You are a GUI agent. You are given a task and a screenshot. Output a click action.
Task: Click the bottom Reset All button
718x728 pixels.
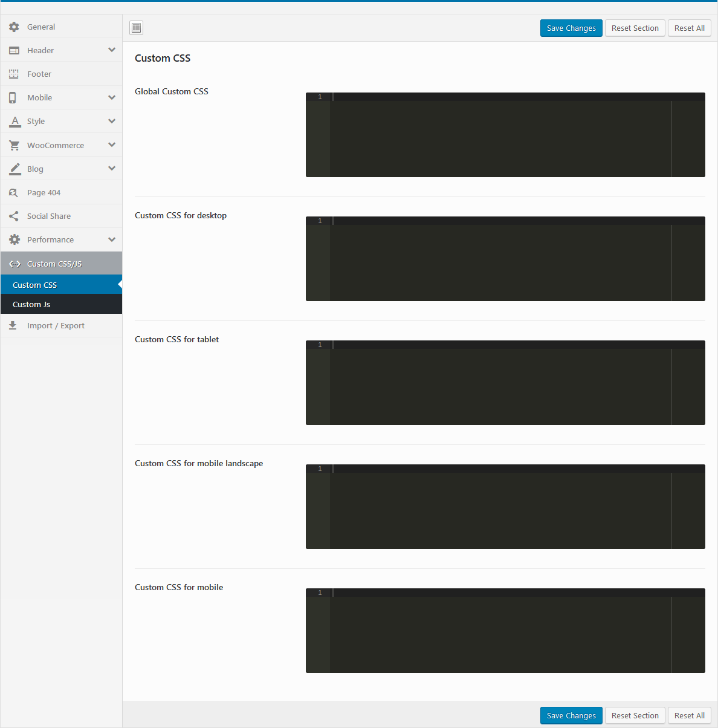click(x=690, y=715)
